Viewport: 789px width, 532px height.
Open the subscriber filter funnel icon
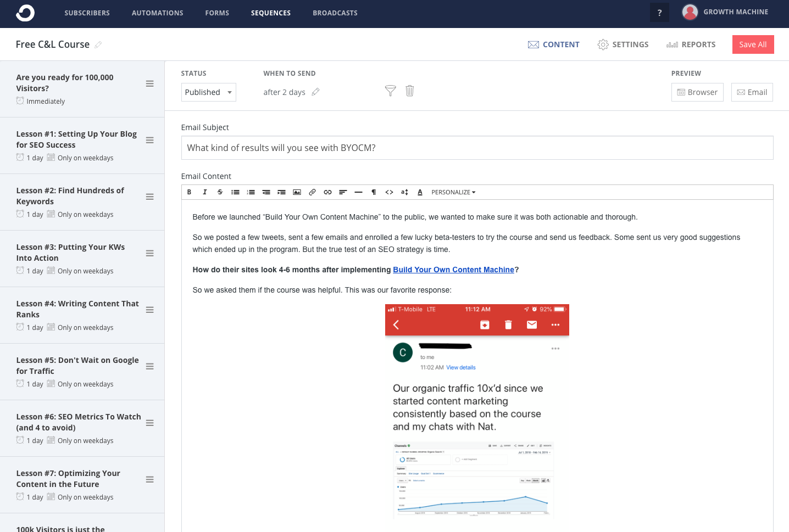pos(390,91)
